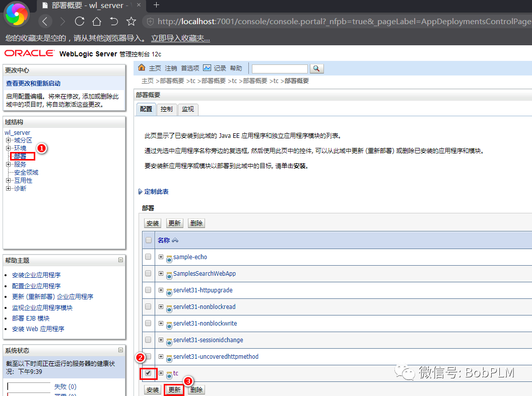Viewport: 532px width, 396px height.
Task: Close the 部署概要 browser tab
Action: (139, 5)
